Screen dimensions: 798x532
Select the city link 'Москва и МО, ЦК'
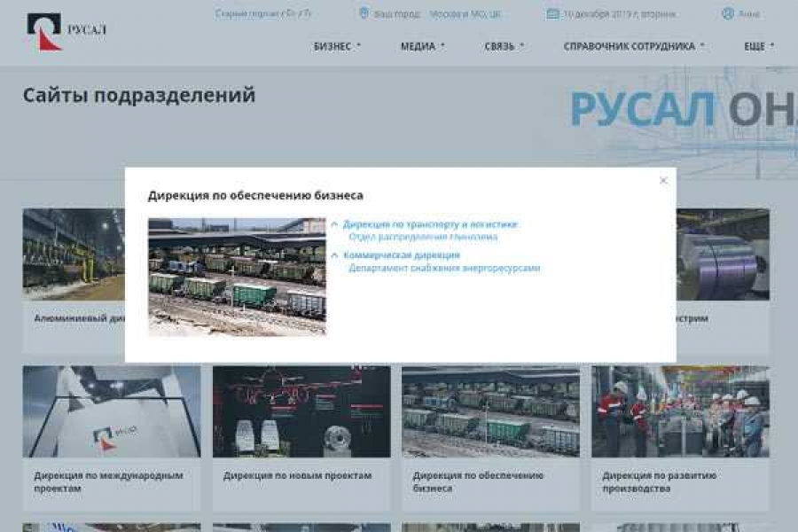pyautogui.click(x=465, y=14)
